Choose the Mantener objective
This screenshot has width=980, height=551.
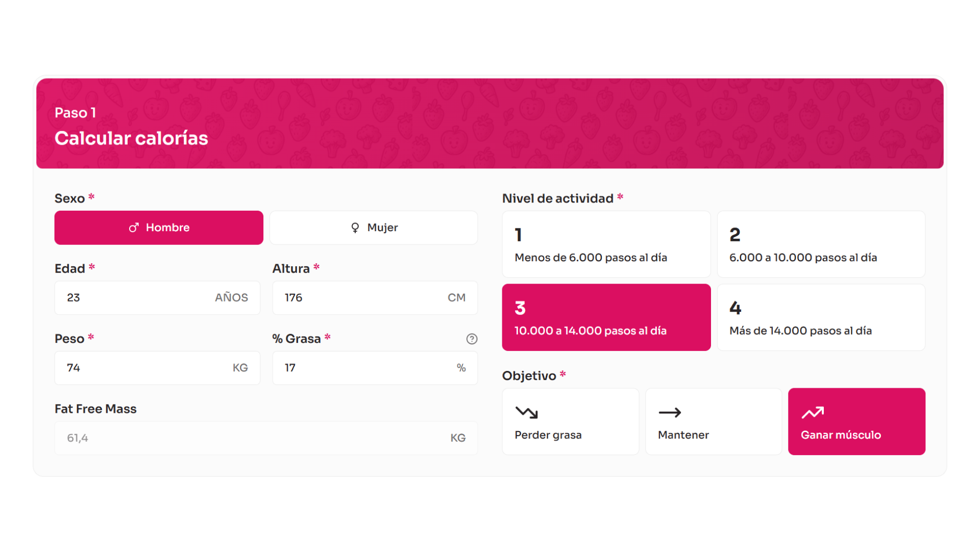tap(713, 421)
